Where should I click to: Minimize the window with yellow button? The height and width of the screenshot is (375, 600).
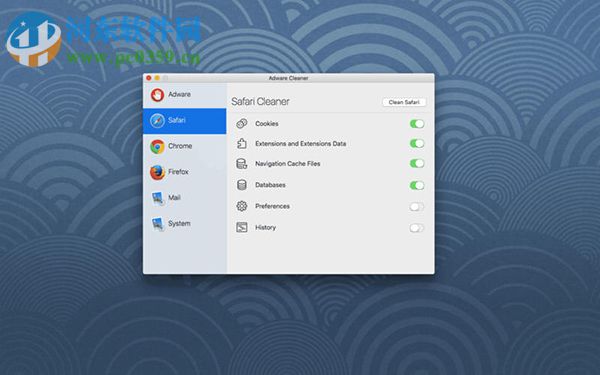pyautogui.click(x=157, y=78)
